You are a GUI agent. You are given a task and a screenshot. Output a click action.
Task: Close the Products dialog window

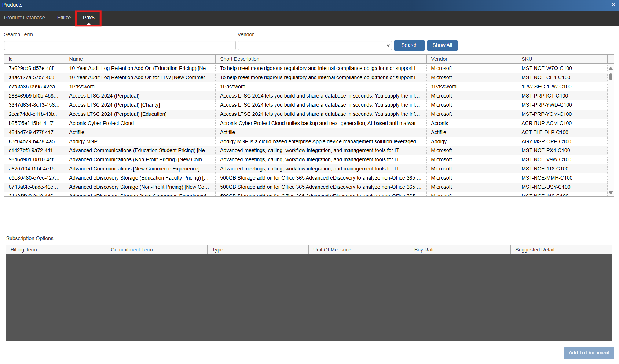point(613,5)
